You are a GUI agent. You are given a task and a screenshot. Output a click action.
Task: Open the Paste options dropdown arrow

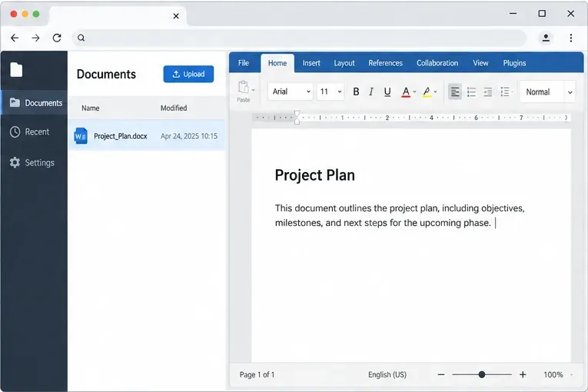pos(253,90)
